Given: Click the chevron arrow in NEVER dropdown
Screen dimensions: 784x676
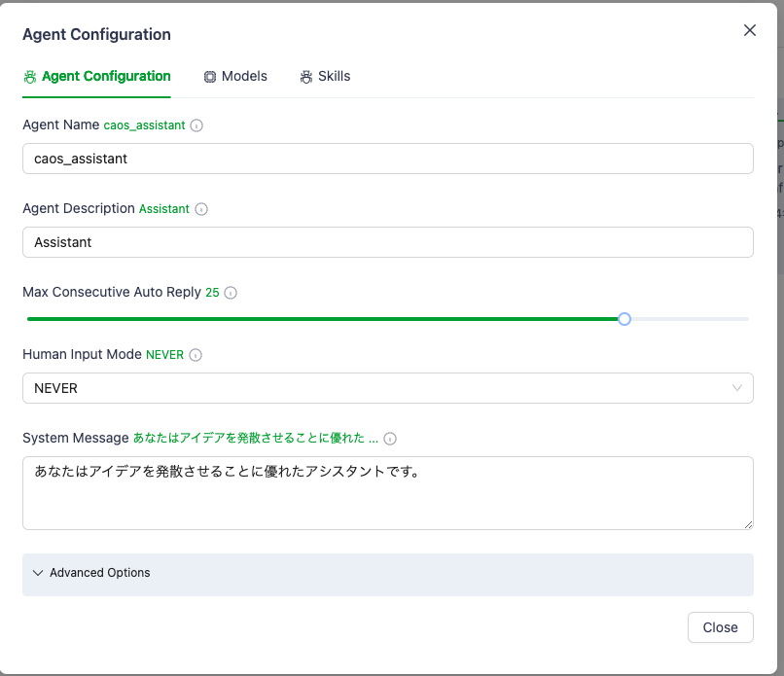Looking at the screenshot, I should (x=737, y=388).
